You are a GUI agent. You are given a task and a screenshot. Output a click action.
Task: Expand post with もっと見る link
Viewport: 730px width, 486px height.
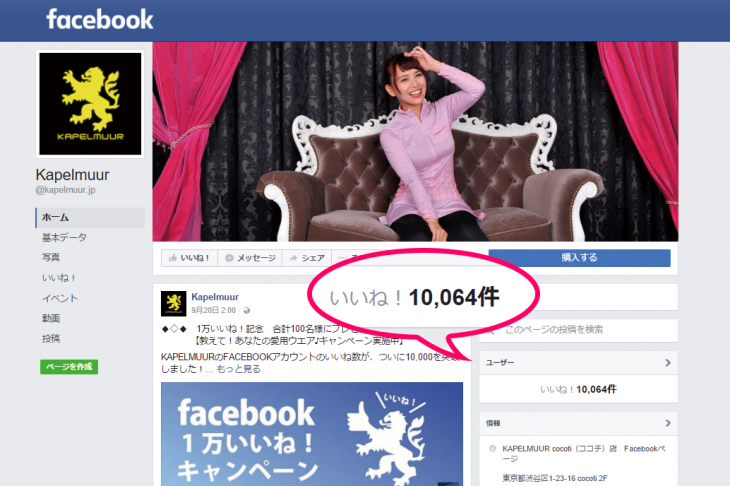coord(238,369)
